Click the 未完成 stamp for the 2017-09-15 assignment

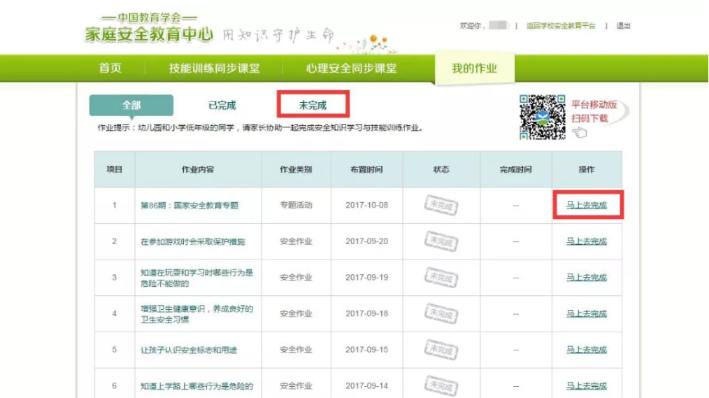(x=441, y=350)
